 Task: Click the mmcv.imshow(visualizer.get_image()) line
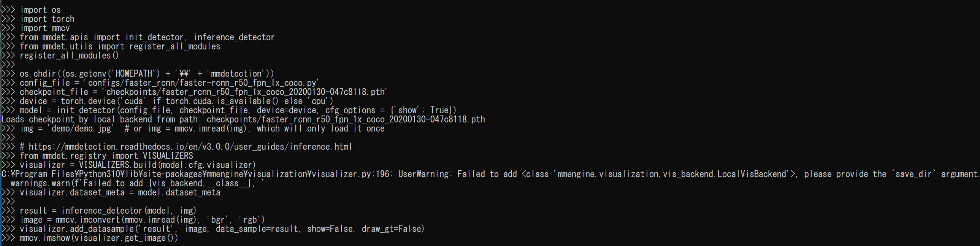(98, 238)
